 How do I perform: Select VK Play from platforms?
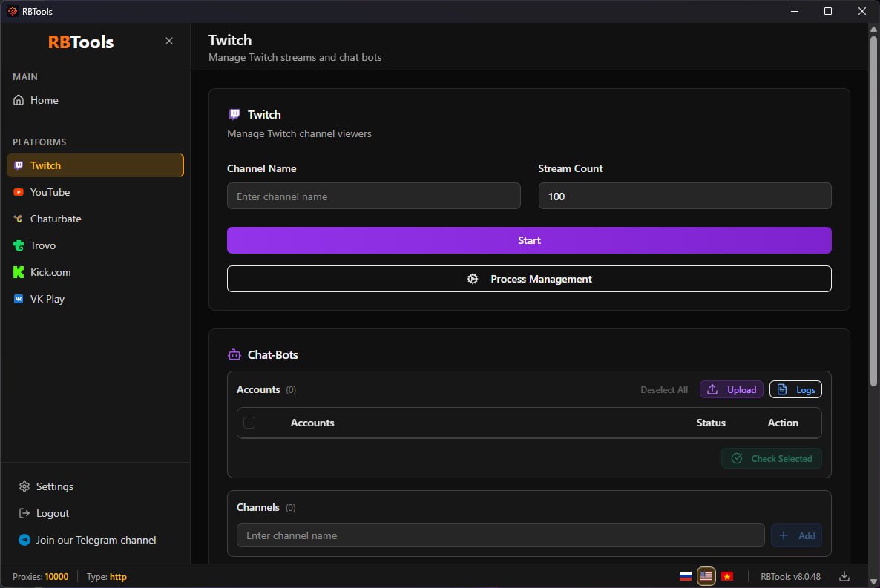(x=47, y=299)
